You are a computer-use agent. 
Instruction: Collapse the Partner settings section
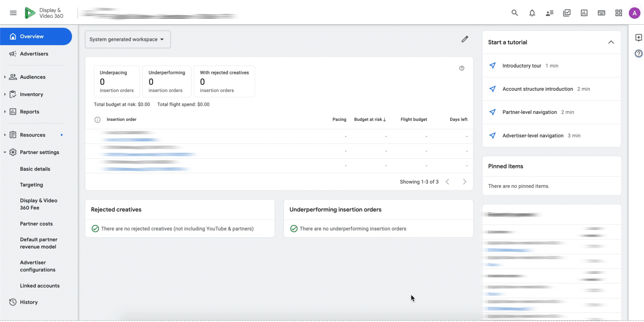coord(5,152)
